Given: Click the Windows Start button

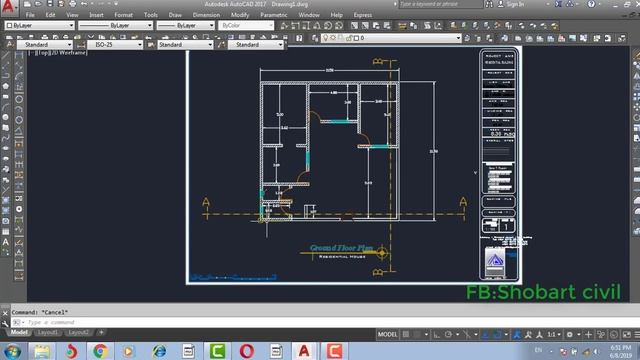Looking at the screenshot, I should click(x=12, y=351).
